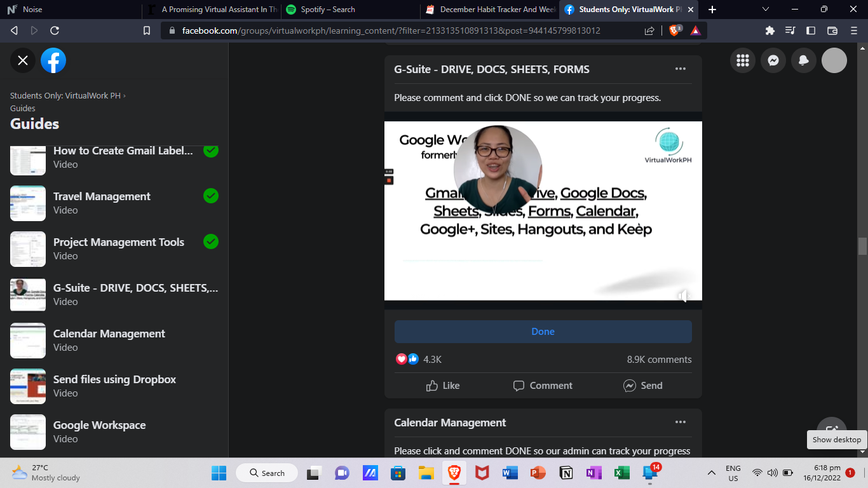This screenshot has height=488, width=868.
Task: Open the Project Management Tools guide
Action: (x=114, y=248)
